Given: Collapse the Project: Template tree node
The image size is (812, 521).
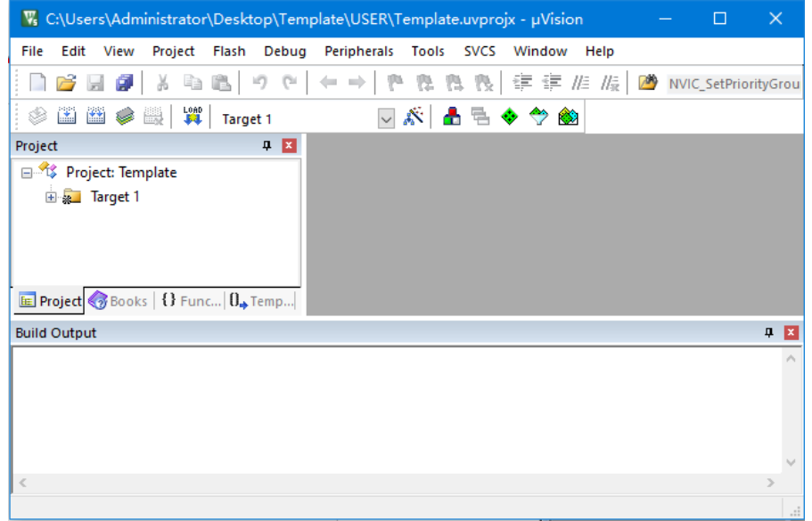Looking at the screenshot, I should tap(26, 173).
